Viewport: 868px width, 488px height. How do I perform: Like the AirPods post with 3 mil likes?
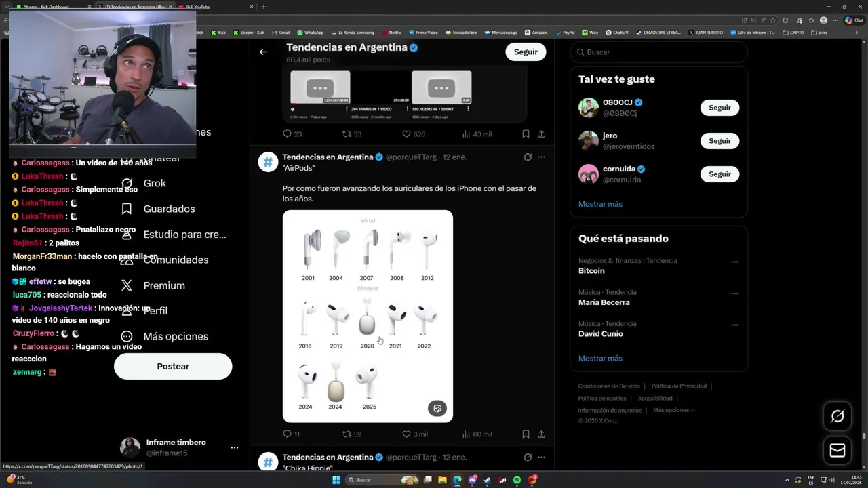pos(414,434)
